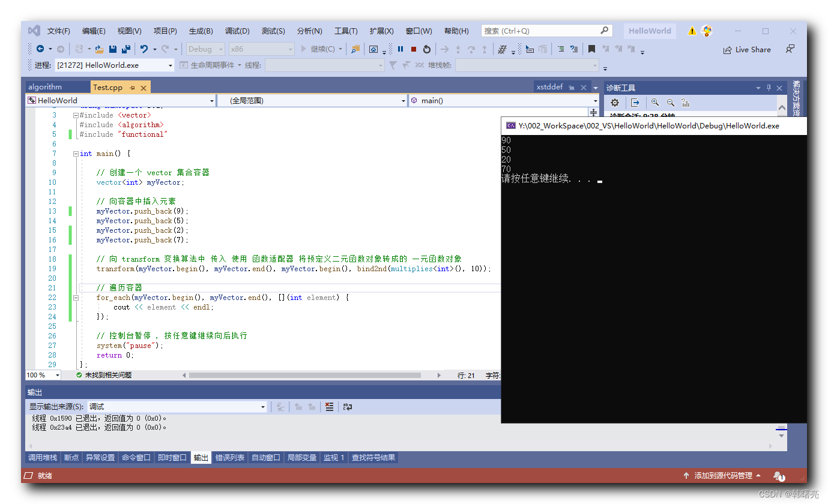Image resolution: width=828 pixels, height=504 pixels.
Task: Click zoom in icon in diagnostic tools
Action: click(655, 103)
